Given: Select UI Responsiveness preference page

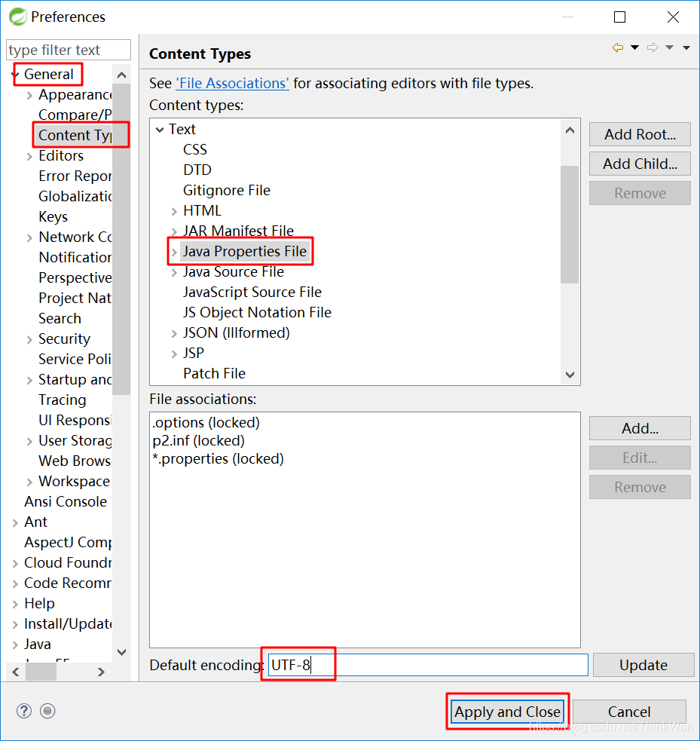Looking at the screenshot, I should tap(75, 420).
